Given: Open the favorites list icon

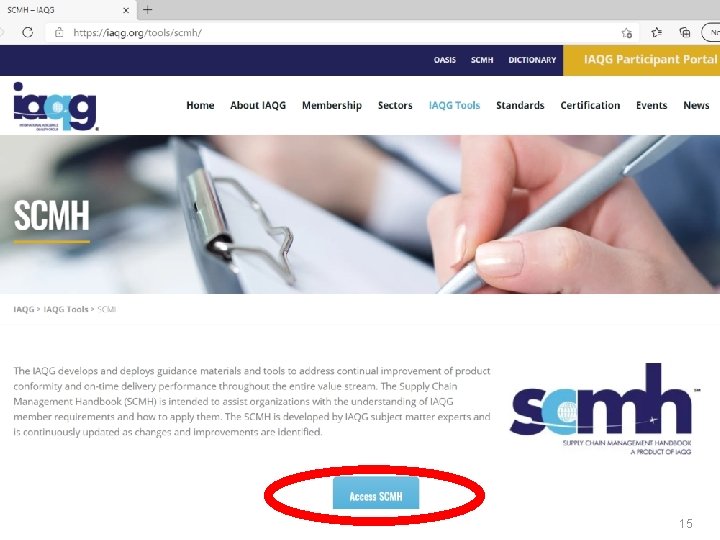Looking at the screenshot, I should (657, 32).
